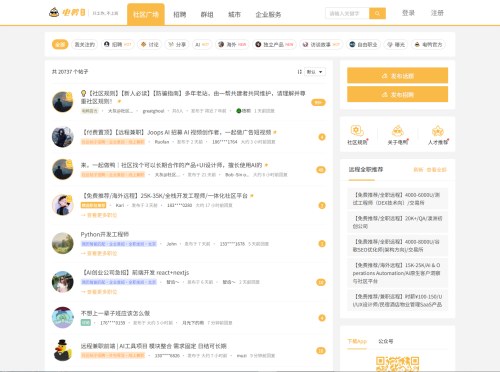Click the rubber duck avatar on 远程兼职前端 post
The image size is (500, 372).
(63, 350)
